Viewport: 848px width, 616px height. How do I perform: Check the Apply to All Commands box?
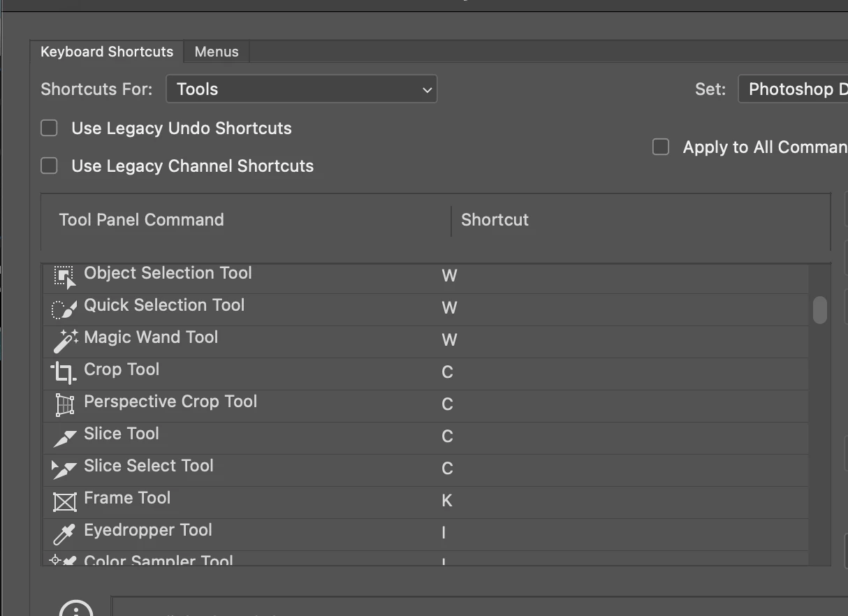661,147
